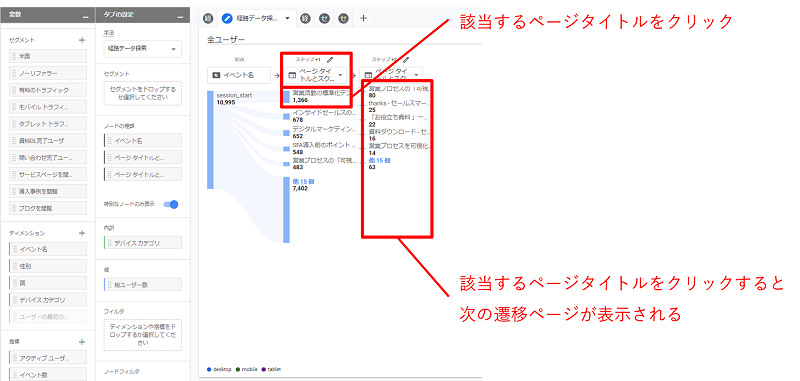Click the 「お役立ち資料」 node with 22

click(x=397, y=120)
